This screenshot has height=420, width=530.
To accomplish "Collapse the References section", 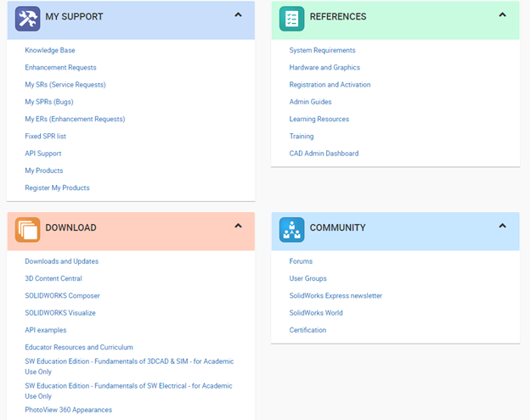I will click(x=503, y=15).
